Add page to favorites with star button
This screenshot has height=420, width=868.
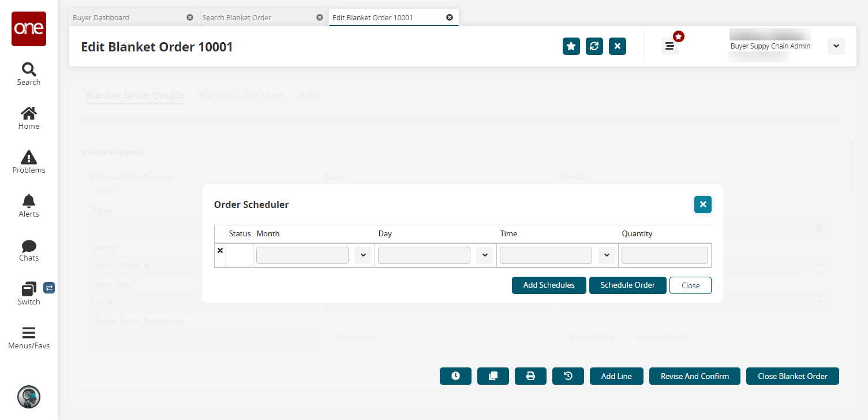coord(571,46)
